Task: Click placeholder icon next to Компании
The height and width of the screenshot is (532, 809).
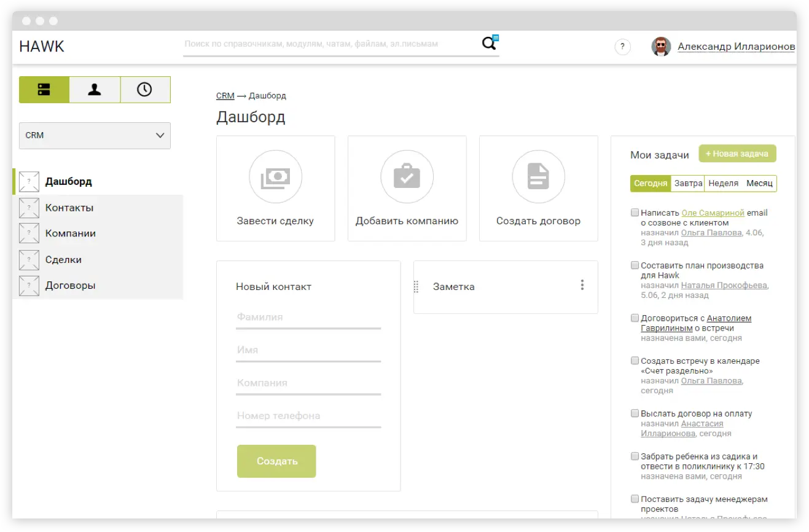Action: pos(29,233)
